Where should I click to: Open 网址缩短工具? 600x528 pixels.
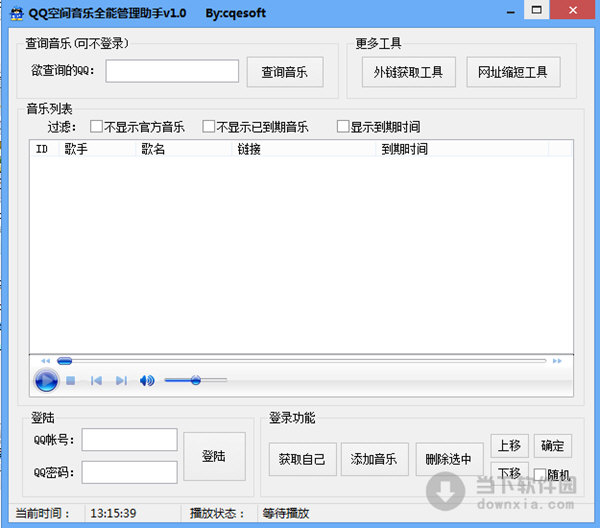tap(513, 72)
